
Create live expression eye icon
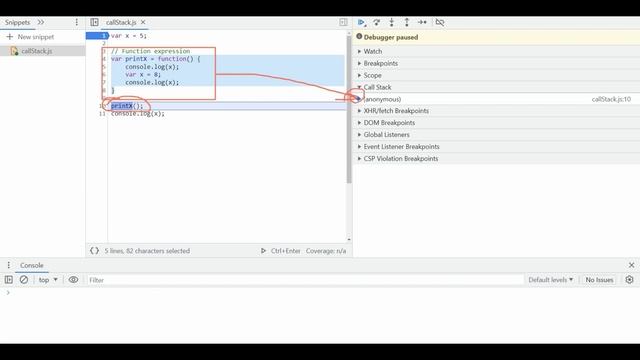(x=73, y=280)
